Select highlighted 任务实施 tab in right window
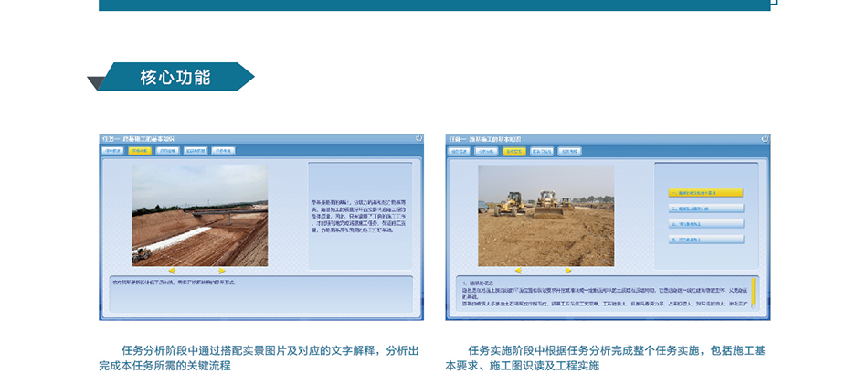The width and height of the screenshot is (868, 385). point(513,151)
